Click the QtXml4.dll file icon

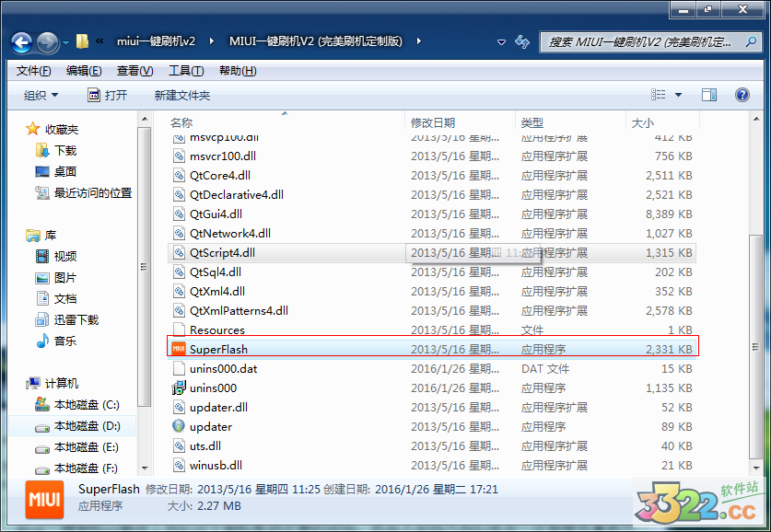[x=179, y=291]
